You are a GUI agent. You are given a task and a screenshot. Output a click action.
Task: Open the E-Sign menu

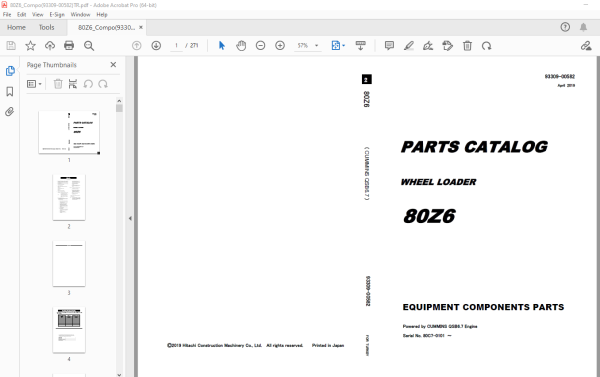[x=57, y=15]
